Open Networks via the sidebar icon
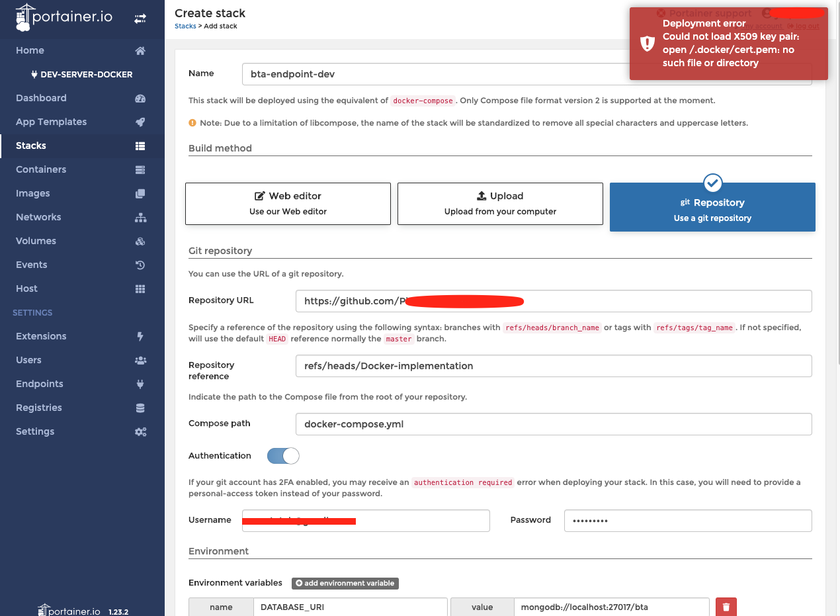Screen dimensions: 840x616 pos(140,217)
